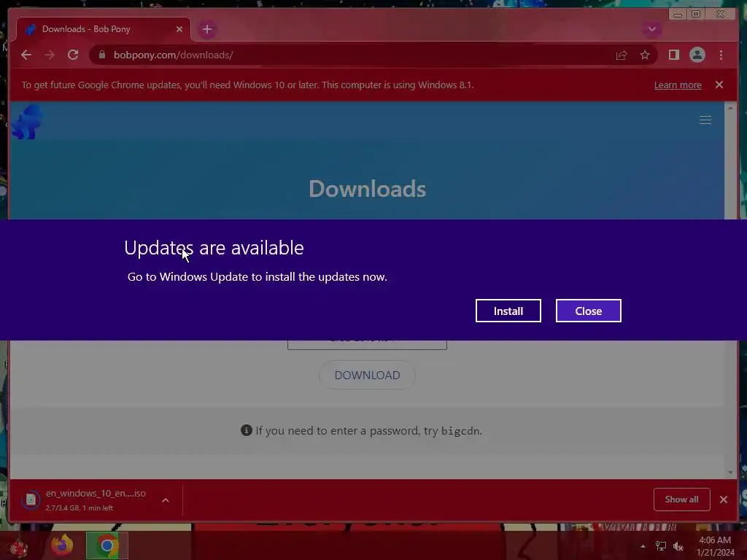Switch to Chrome in the taskbar
Viewport: 747px width, 560px height.
coord(107,545)
